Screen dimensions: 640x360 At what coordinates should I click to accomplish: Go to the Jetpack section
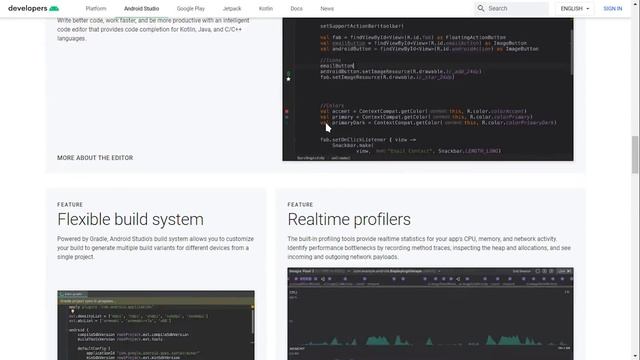232,9
